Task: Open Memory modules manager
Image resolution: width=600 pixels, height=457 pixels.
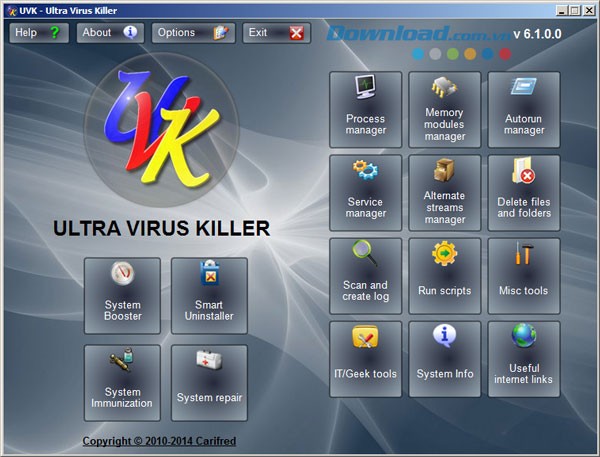Action: click(445, 109)
